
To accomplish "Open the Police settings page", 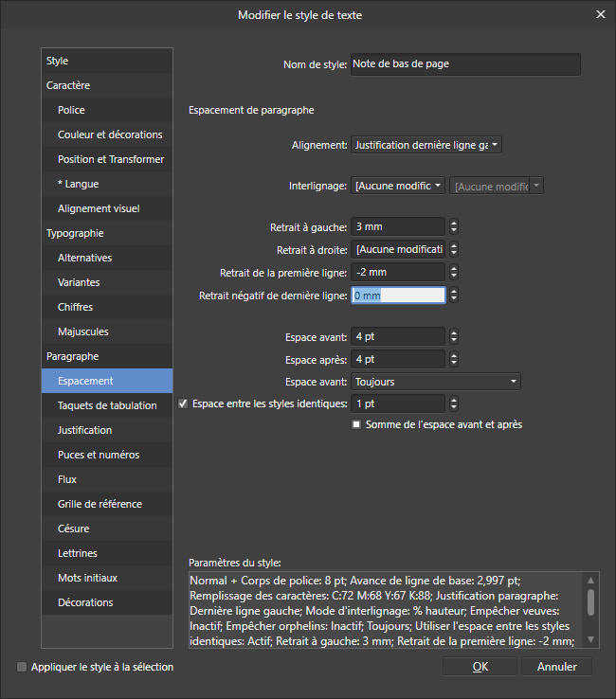I will [107, 110].
